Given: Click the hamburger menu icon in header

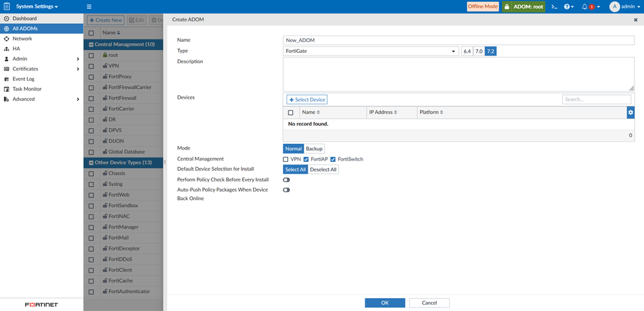Looking at the screenshot, I should coord(89,6).
